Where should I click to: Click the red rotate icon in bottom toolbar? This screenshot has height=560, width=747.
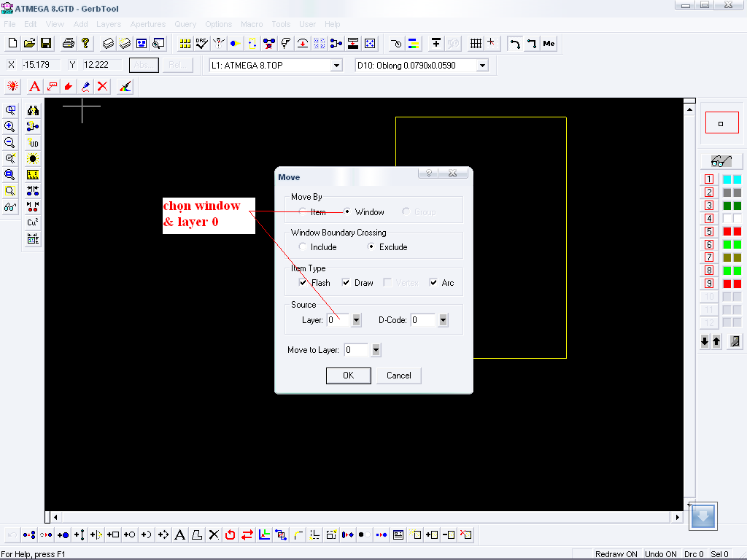click(x=230, y=534)
